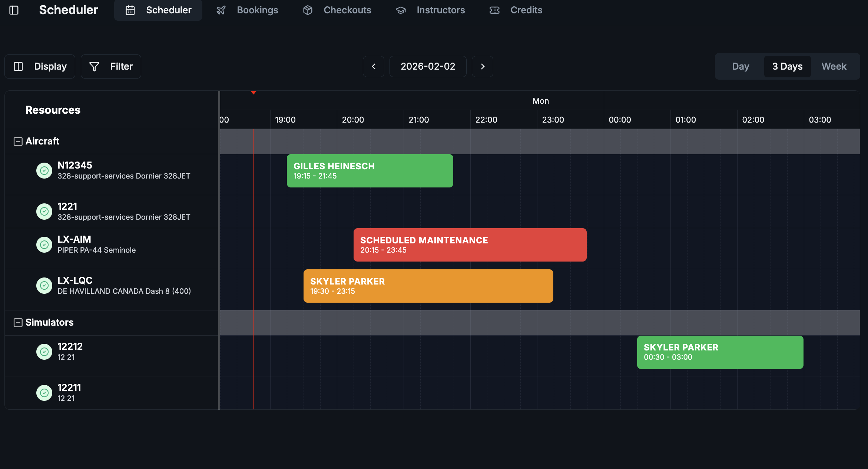Switch to the Checkouts tab
This screenshot has height=469, width=868.
337,10
